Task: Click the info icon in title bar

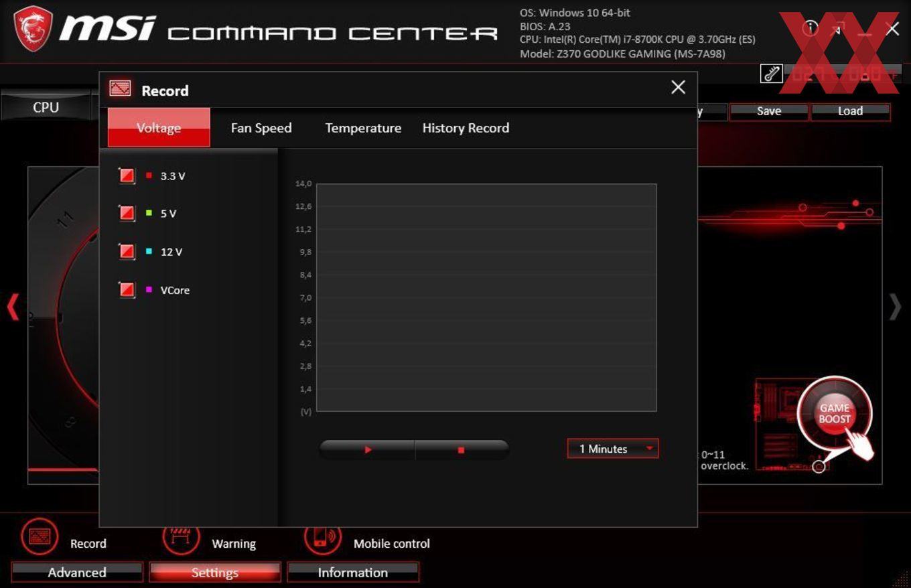Action: click(811, 27)
